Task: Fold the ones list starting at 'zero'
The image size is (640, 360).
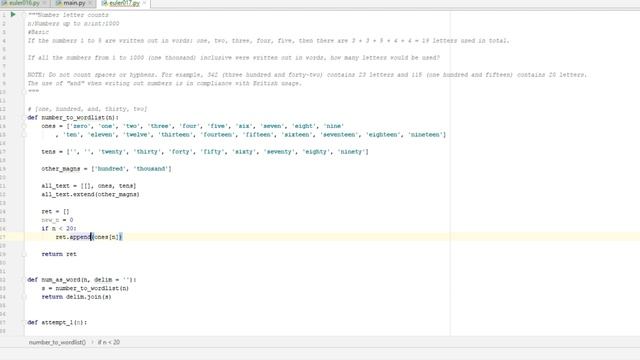Action: tap(24, 126)
